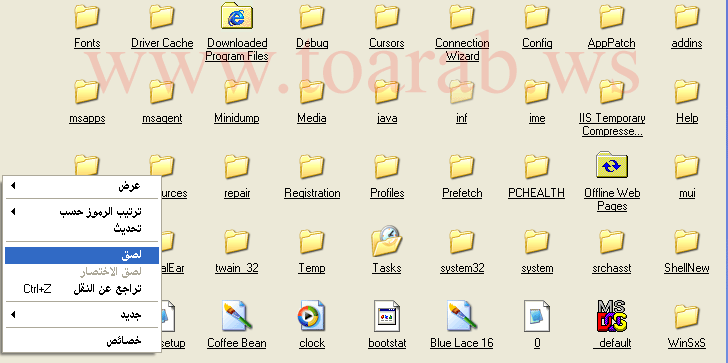This screenshot has width=728, height=363.
Task: Select the Coffee Bean bitmap icon
Action: pos(237,316)
